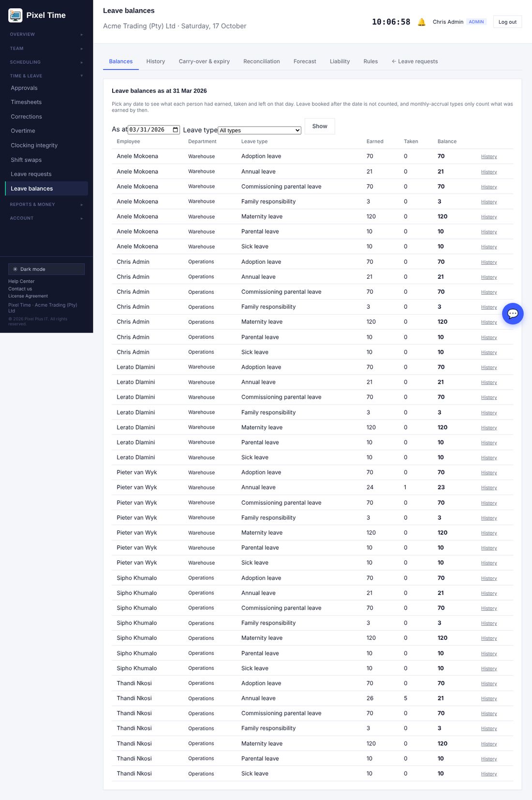
Task: Open the Rules tab
Action: click(x=370, y=61)
